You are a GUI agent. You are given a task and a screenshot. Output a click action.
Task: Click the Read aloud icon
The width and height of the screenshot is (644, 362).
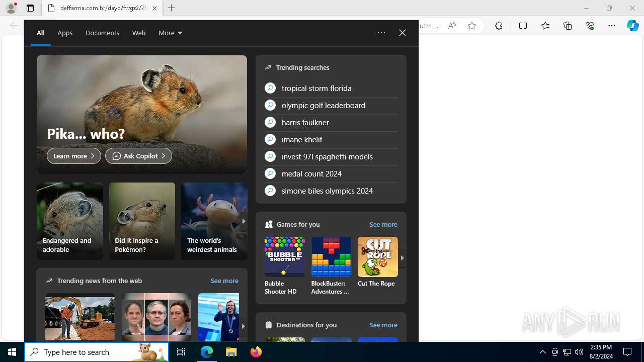[x=452, y=26]
